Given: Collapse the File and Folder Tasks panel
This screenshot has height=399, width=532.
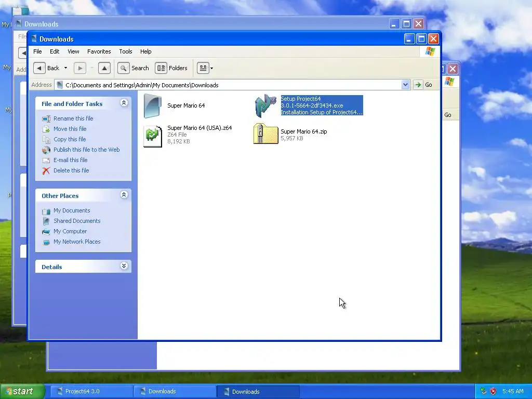Looking at the screenshot, I should point(124,103).
